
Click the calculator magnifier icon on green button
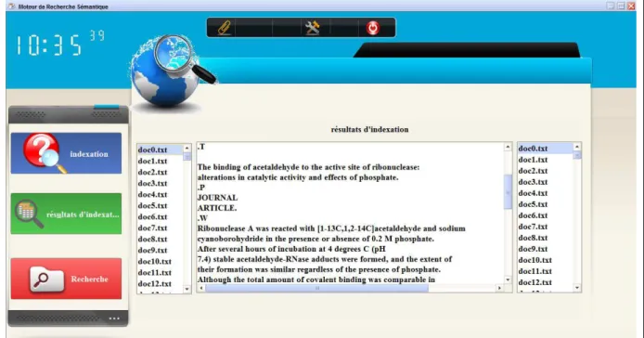(x=29, y=213)
